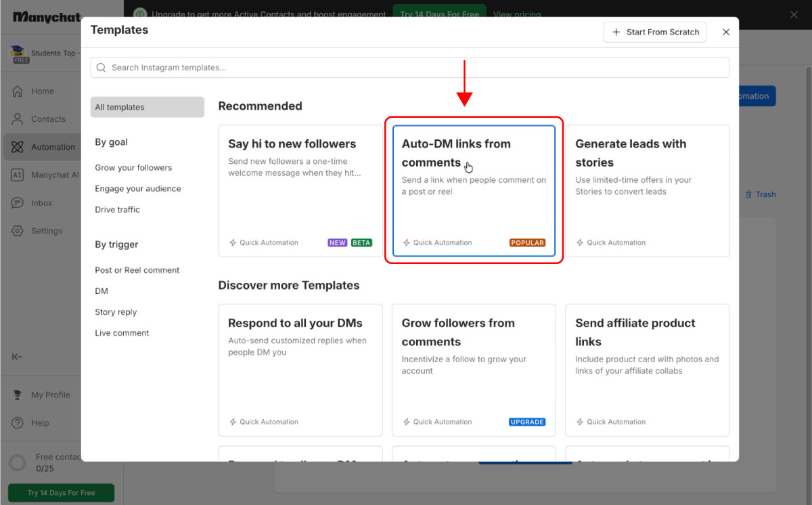Collapse the sidebar with the arrow icon

coord(18,357)
